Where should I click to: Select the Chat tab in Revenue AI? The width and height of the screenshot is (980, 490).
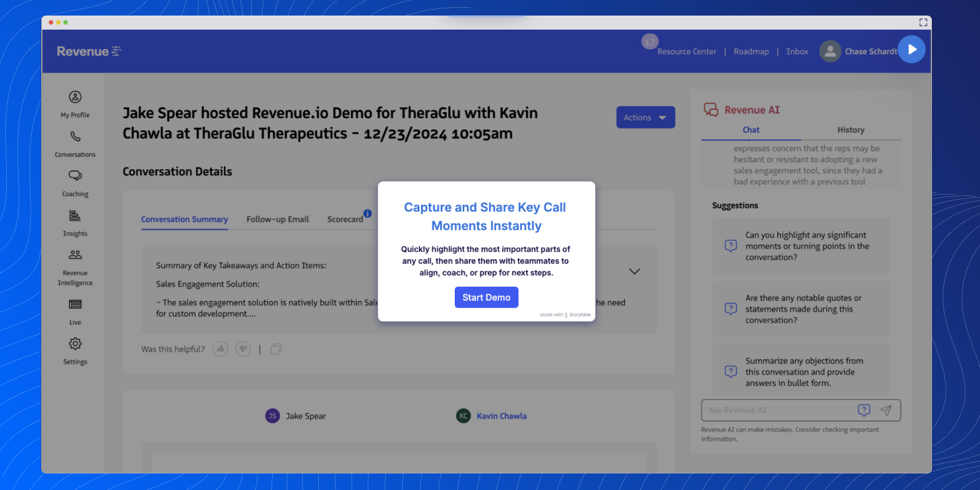(751, 130)
